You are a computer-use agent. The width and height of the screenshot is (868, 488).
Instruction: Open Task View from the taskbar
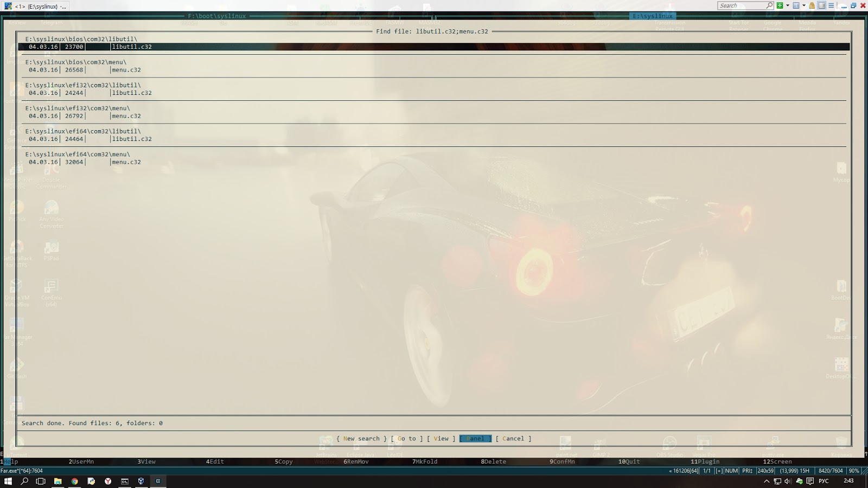coord(41,481)
